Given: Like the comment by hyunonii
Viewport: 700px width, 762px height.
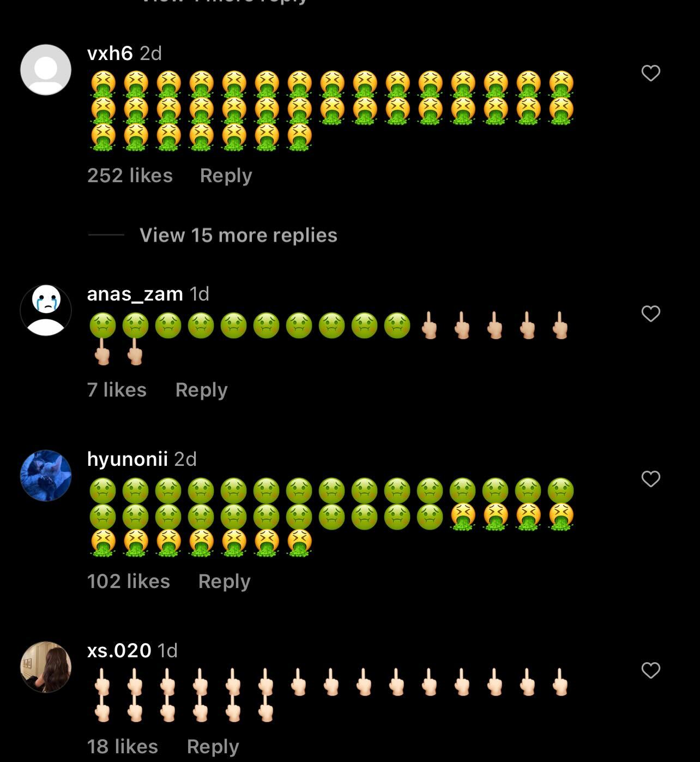Looking at the screenshot, I should [x=650, y=479].
